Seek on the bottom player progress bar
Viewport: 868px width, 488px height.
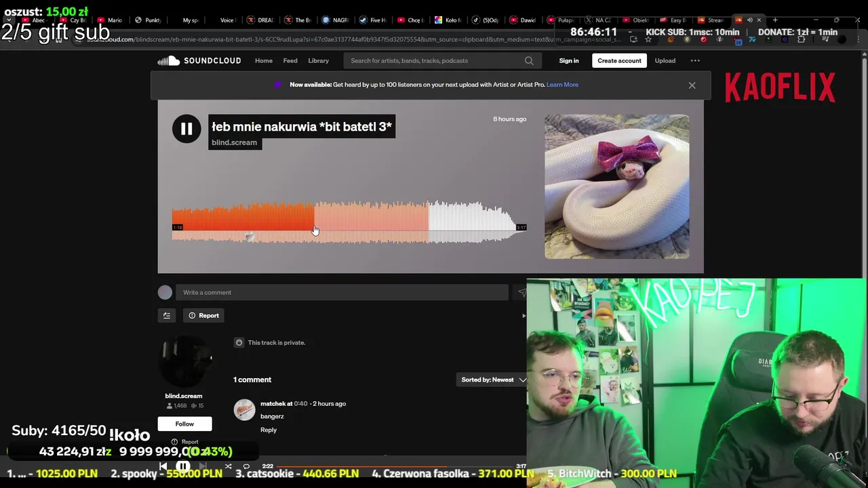tap(395, 466)
